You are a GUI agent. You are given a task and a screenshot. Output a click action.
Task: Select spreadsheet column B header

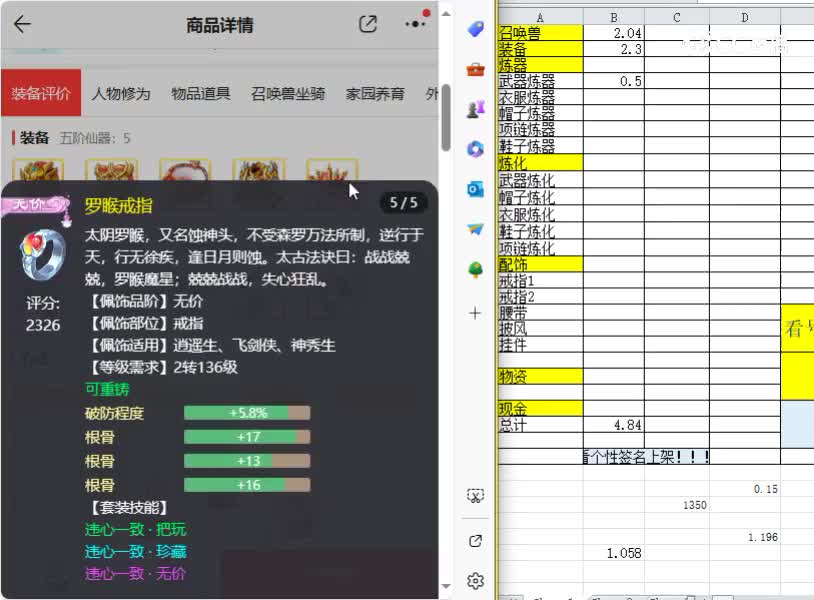click(x=614, y=17)
